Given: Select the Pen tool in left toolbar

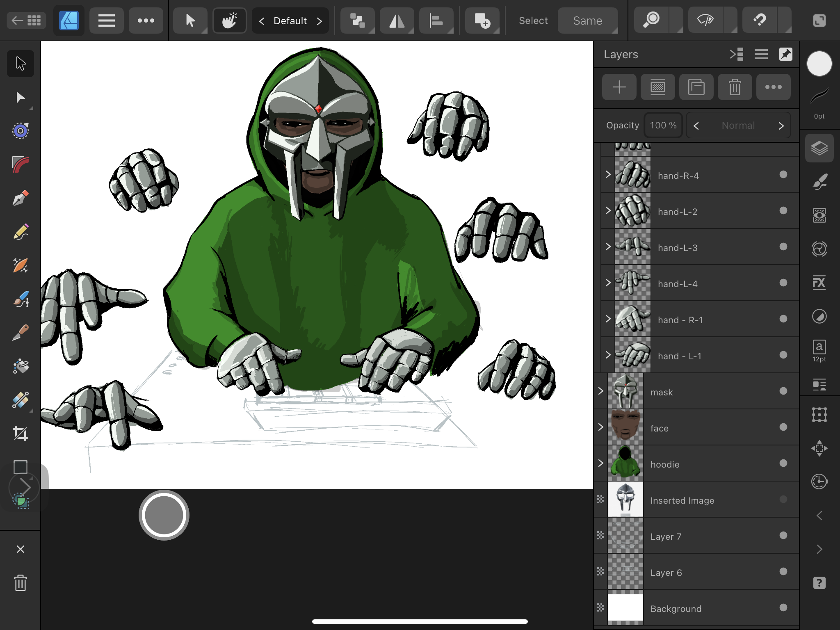Looking at the screenshot, I should [x=20, y=198].
